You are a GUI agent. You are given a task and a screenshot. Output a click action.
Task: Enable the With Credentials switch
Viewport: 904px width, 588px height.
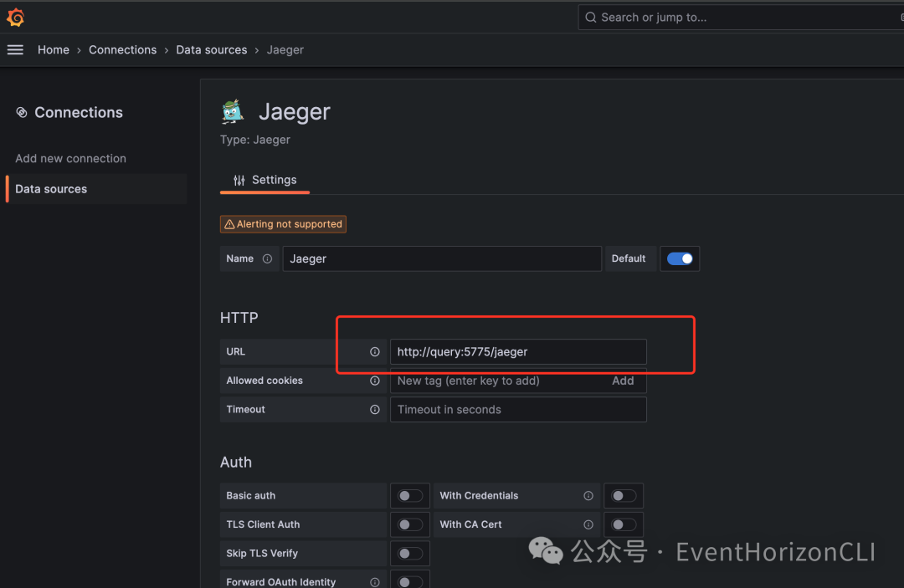pos(624,496)
